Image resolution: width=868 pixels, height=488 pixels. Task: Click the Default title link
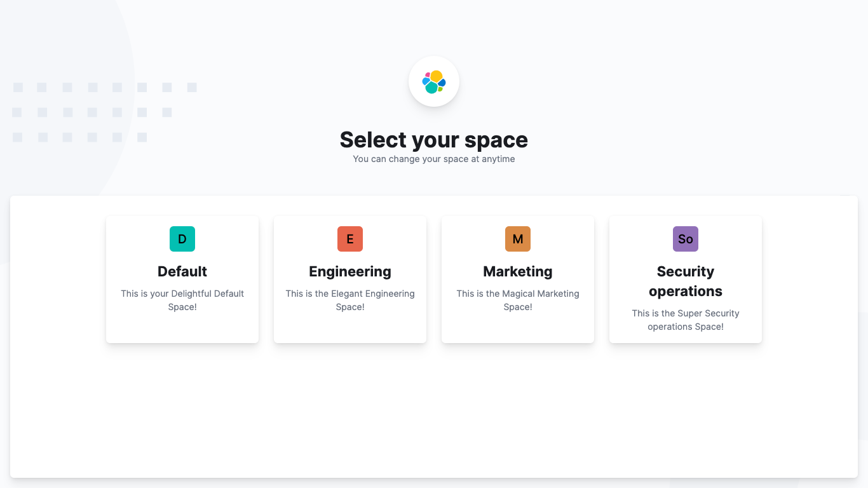182,271
